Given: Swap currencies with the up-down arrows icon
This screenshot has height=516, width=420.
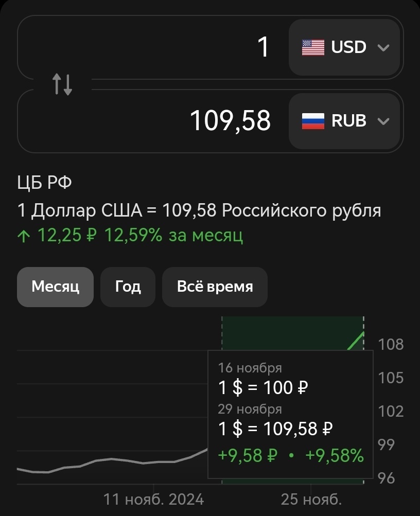Looking at the screenshot, I should coord(62,84).
